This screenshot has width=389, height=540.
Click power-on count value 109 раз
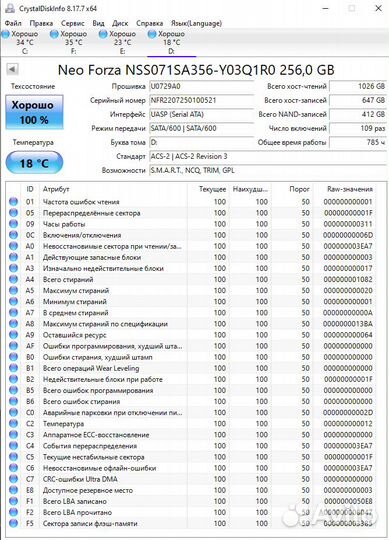coord(358,128)
